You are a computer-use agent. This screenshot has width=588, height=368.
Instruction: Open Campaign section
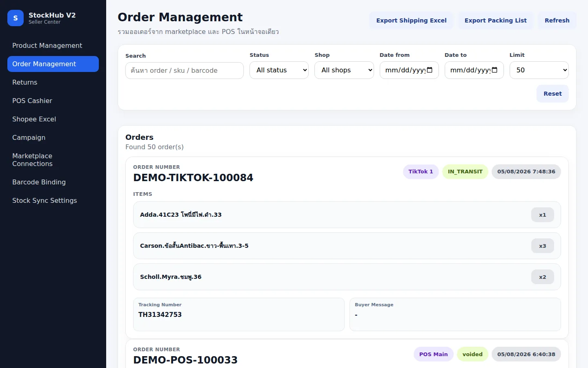[53, 137]
